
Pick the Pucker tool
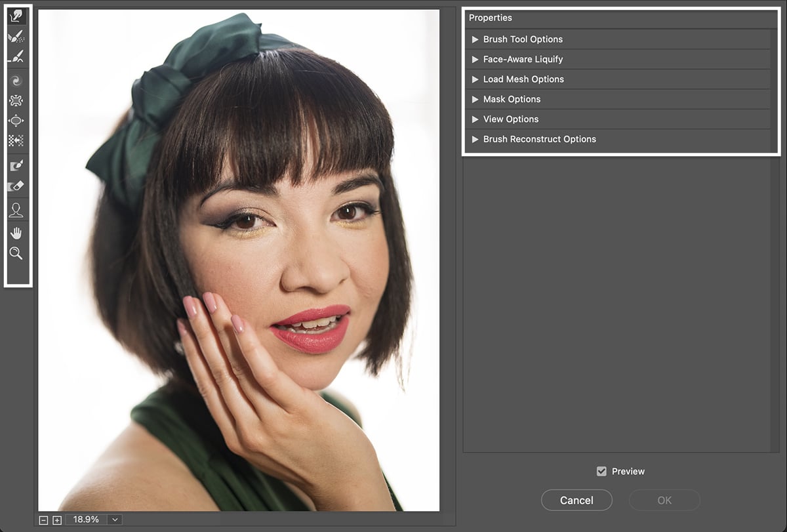[16, 100]
